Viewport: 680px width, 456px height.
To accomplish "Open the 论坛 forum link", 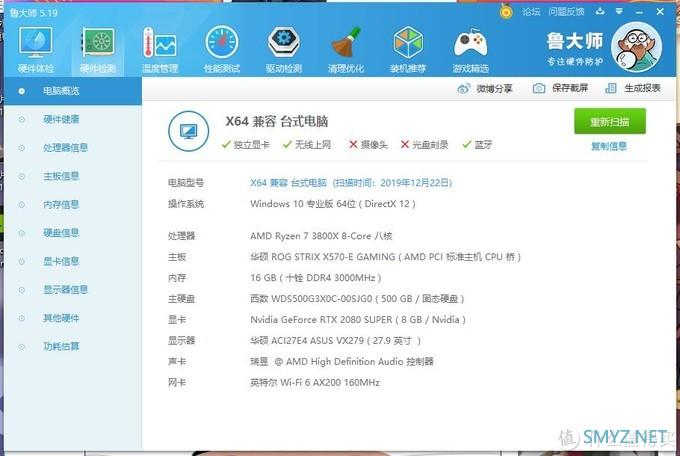I will (x=531, y=12).
